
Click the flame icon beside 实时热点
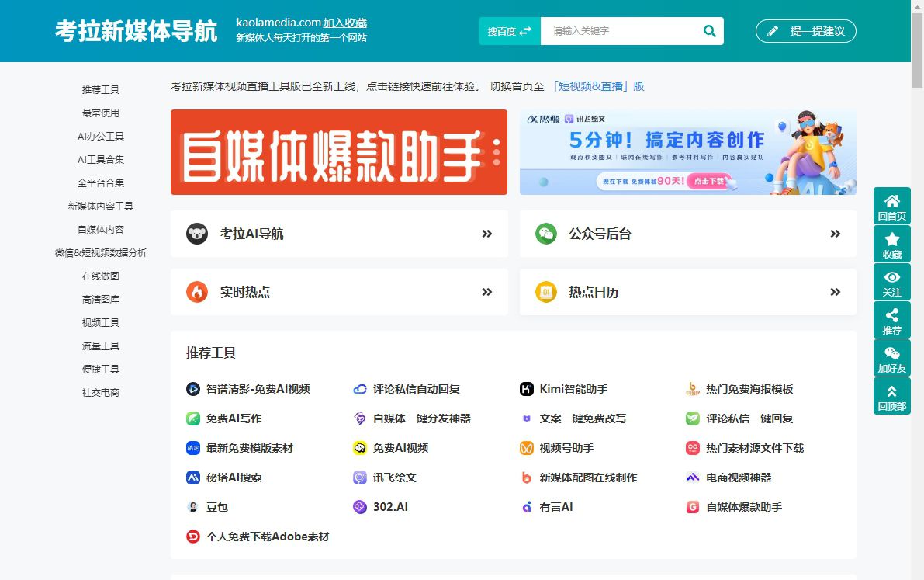pos(197,292)
